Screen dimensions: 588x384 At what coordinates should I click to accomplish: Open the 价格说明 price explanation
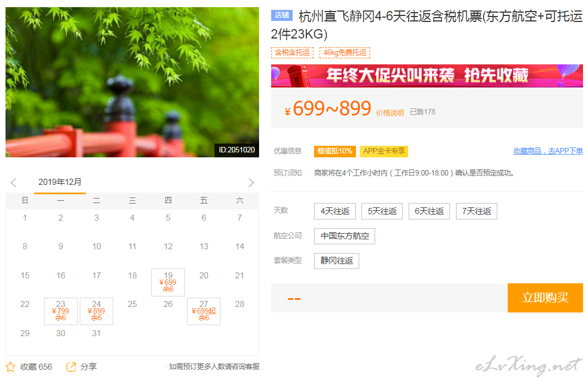(x=390, y=112)
